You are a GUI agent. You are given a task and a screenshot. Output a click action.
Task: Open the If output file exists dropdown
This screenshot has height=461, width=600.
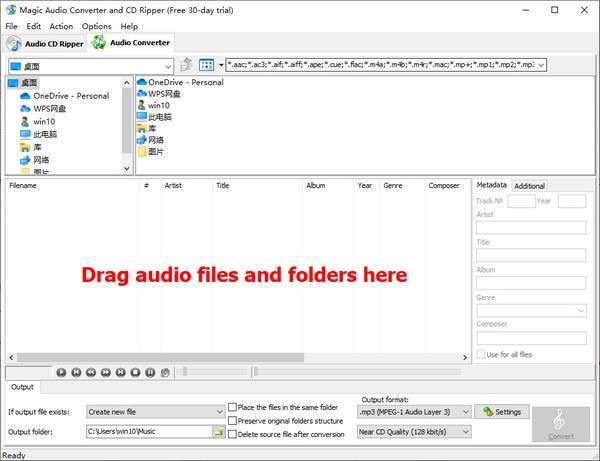(x=155, y=411)
